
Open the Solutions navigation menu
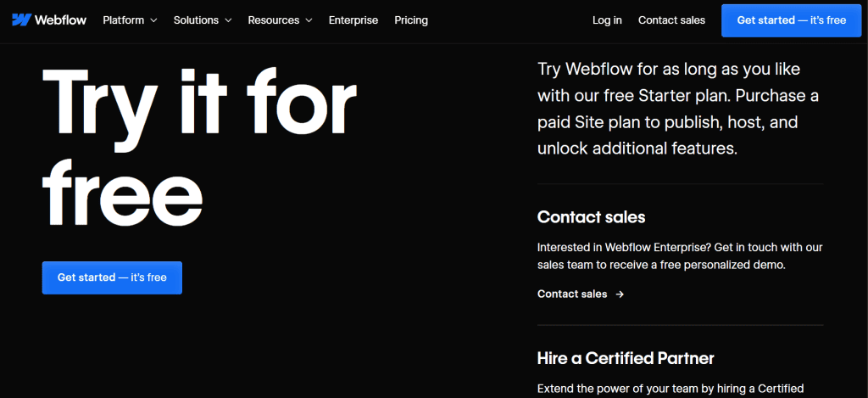pyautogui.click(x=196, y=20)
